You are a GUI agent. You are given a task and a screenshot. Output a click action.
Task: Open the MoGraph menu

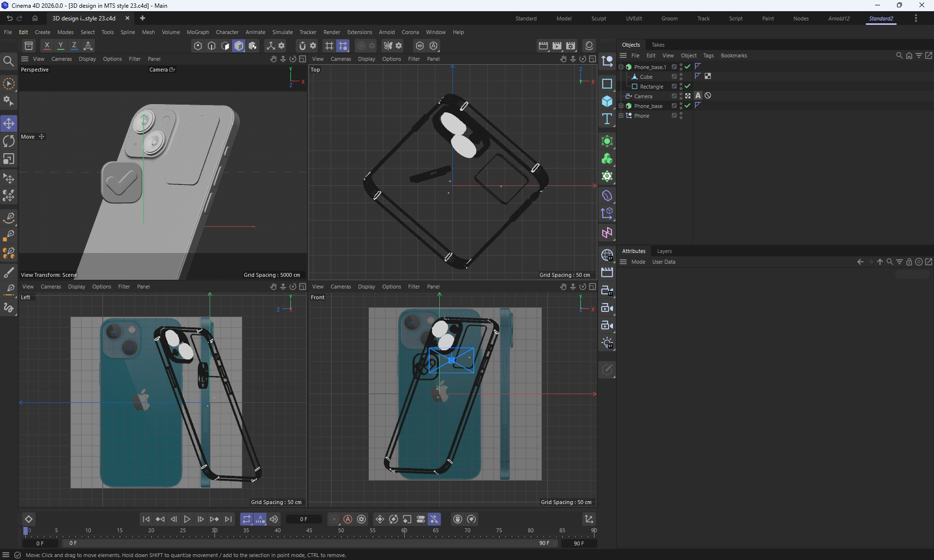click(198, 32)
